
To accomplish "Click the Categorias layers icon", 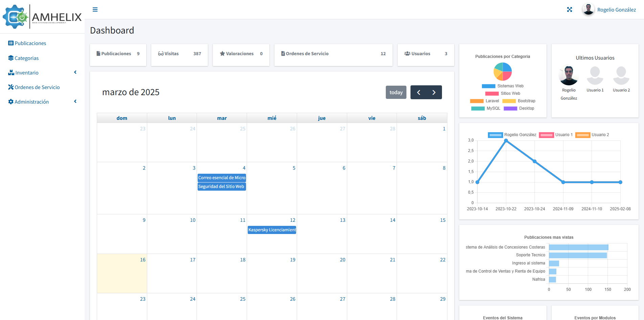I will point(11,58).
